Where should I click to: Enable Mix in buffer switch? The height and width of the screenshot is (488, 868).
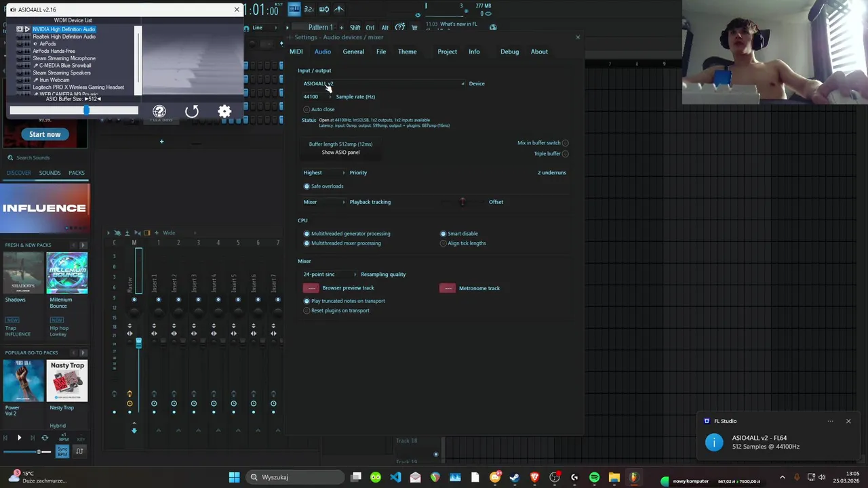pyautogui.click(x=566, y=143)
